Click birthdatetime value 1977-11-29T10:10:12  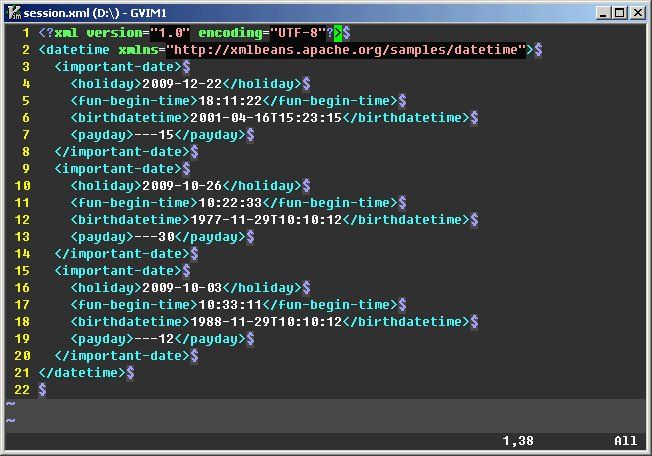[x=266, y=220]
